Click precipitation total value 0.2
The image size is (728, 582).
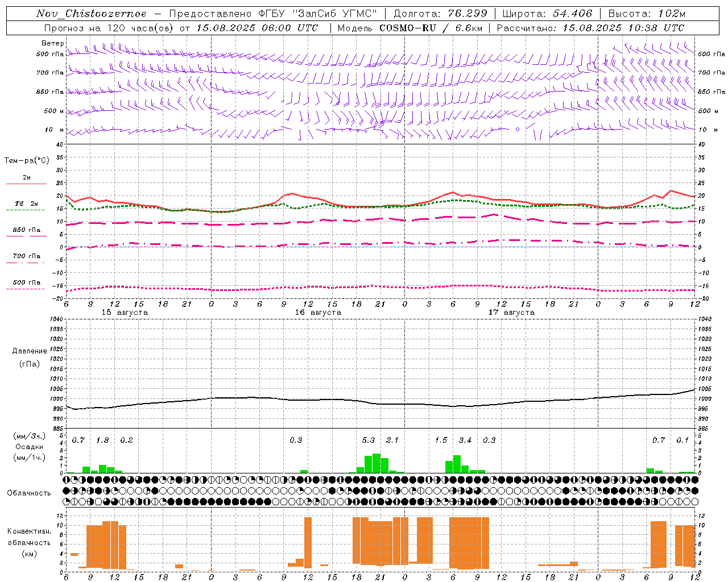click(126, 440)
